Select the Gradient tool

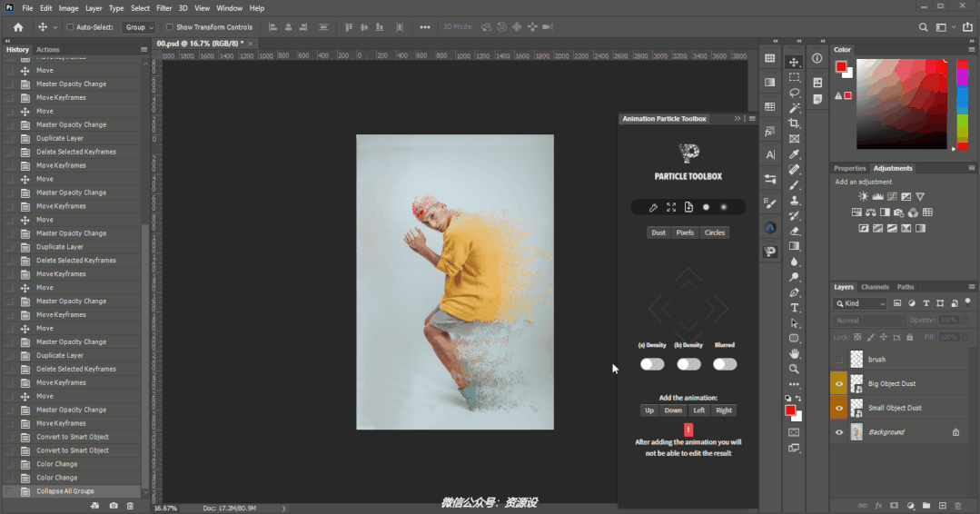(x=794, y=246)
